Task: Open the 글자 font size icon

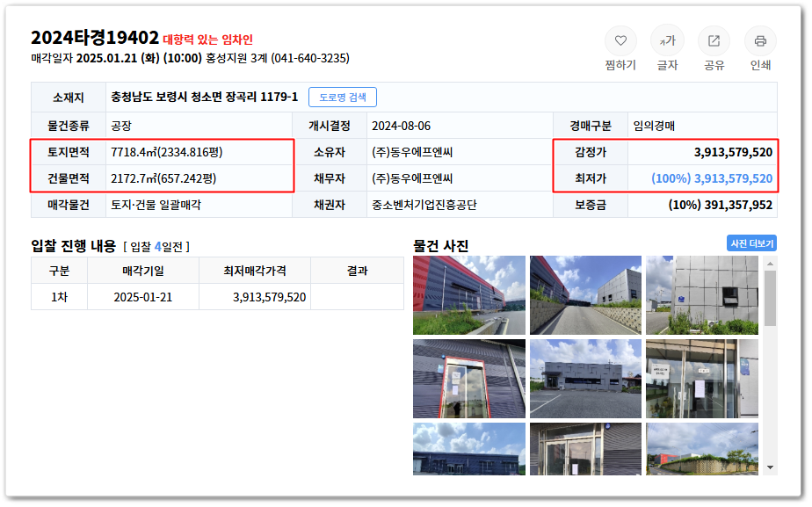Action: tap(667, 41)
